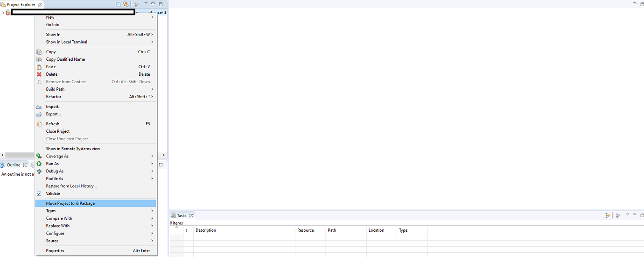The image size is (644, 257).
Task: Open the Tasks view menu triangle
Action: (628, 214)
